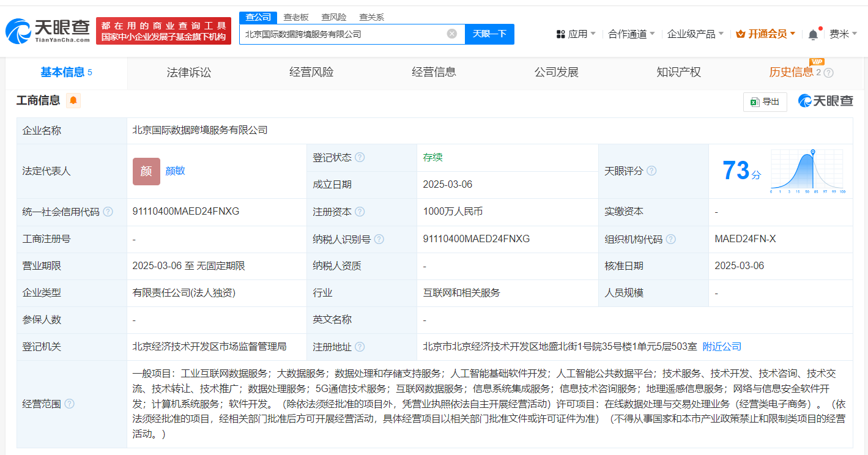Image resolution: width=868 pixels, height=455 pixels.
Task: Open the 企业级产品 dropdown
Action: tap(695, 34)
